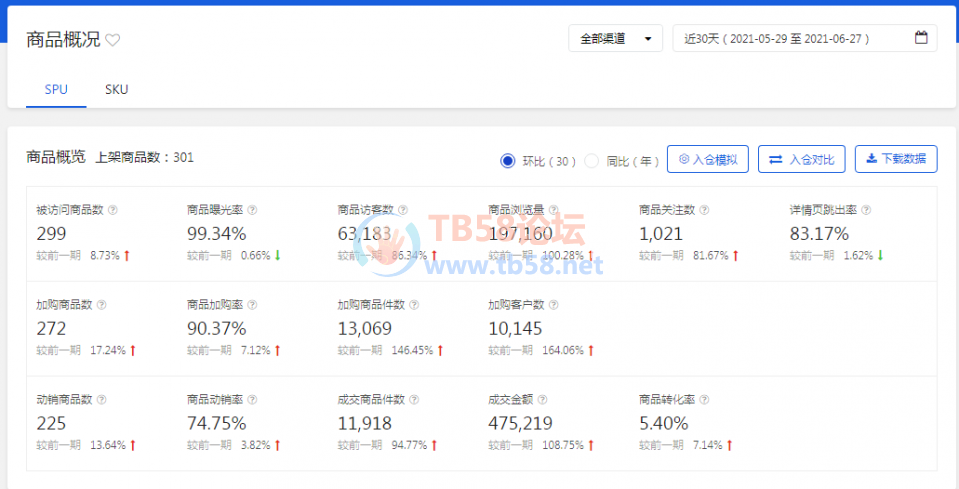Switch to the SPU tab
959x489 pixels.
click(x=56, y=89)
